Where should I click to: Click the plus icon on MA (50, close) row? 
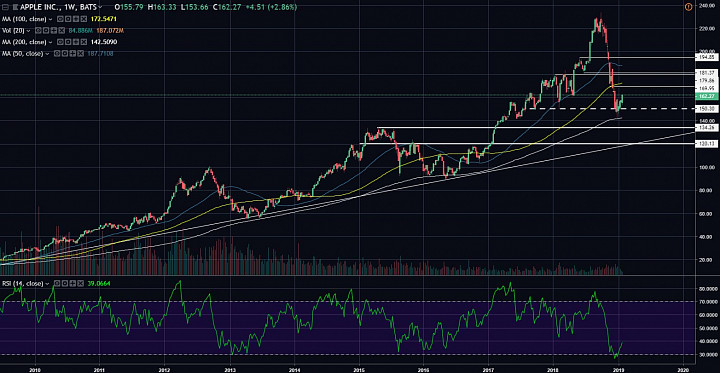(73, 54)
